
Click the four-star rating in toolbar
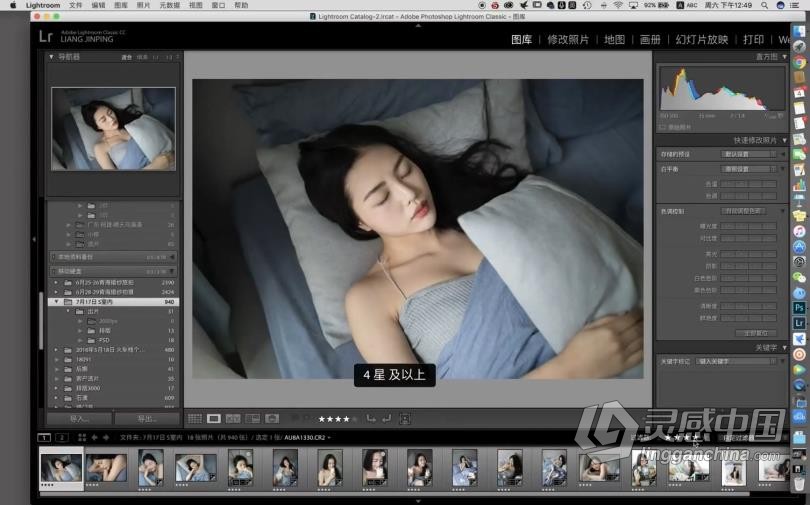[334, 419]
